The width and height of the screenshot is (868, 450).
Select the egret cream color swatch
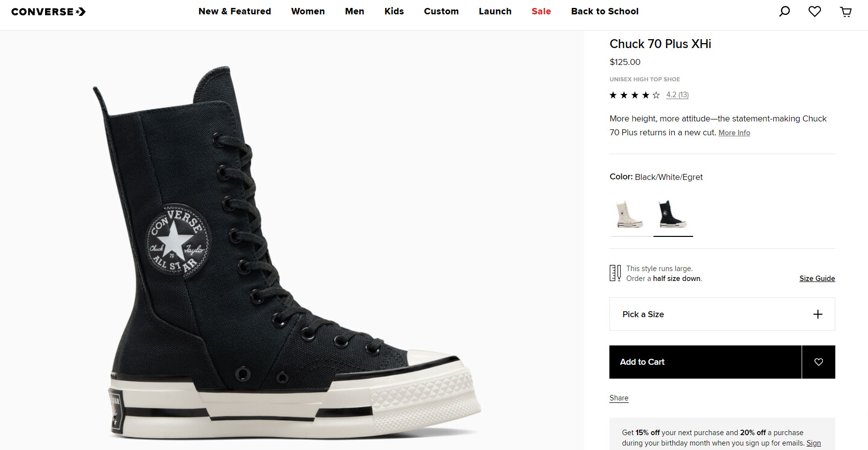[x=630, y=215]
